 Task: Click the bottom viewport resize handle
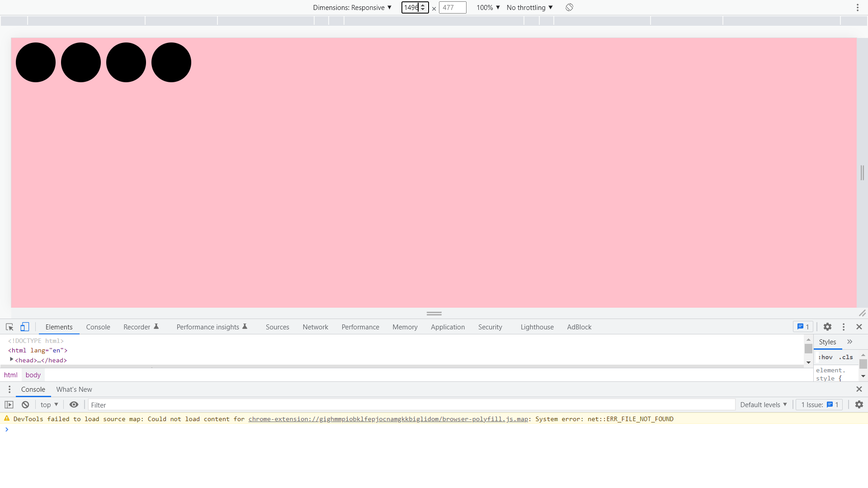[434, 313]
